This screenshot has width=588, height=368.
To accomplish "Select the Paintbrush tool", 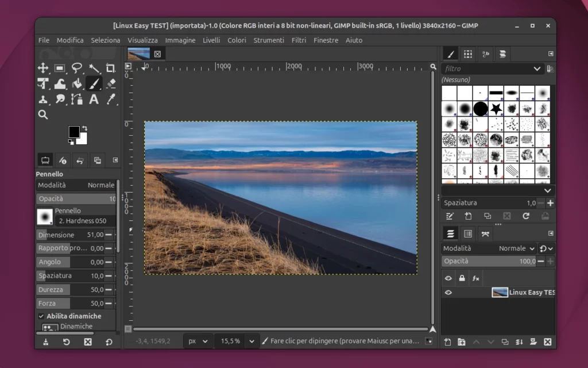I will 94,84.
